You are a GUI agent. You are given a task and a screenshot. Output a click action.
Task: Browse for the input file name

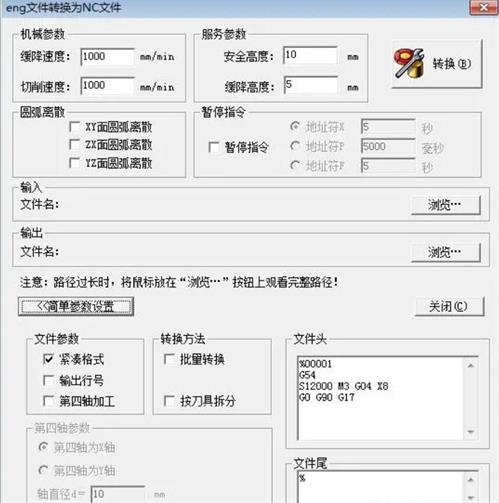point(446,205)
